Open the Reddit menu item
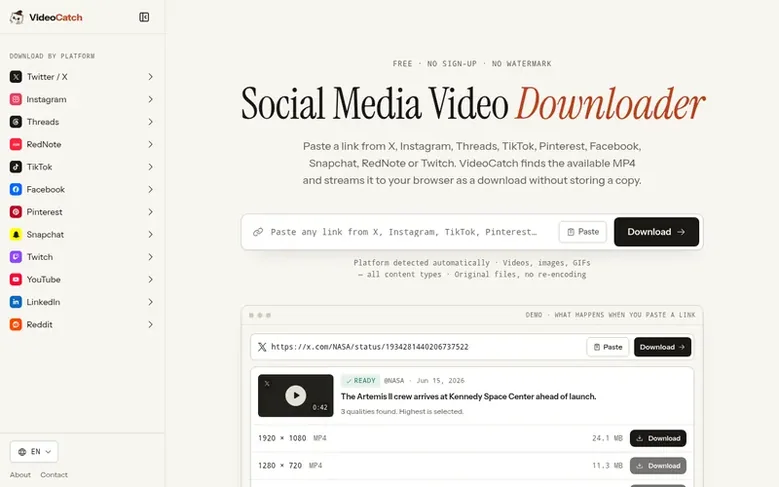 82,325
